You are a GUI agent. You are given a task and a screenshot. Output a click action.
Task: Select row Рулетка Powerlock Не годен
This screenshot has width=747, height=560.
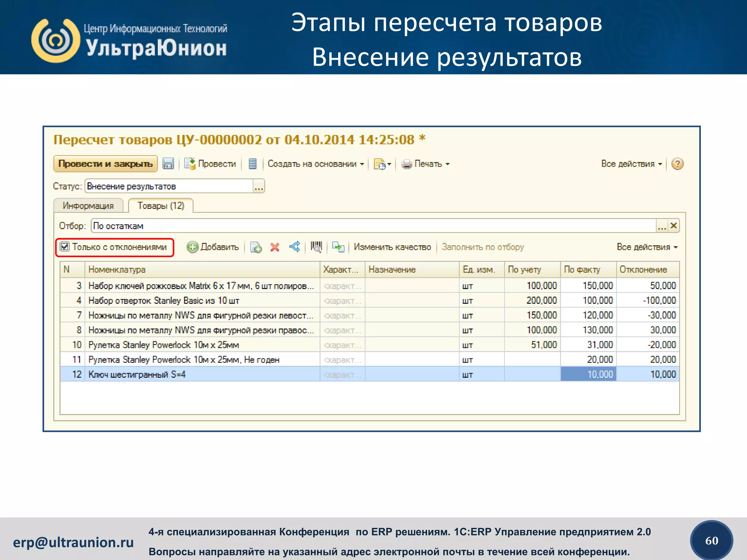pos(369,359)
